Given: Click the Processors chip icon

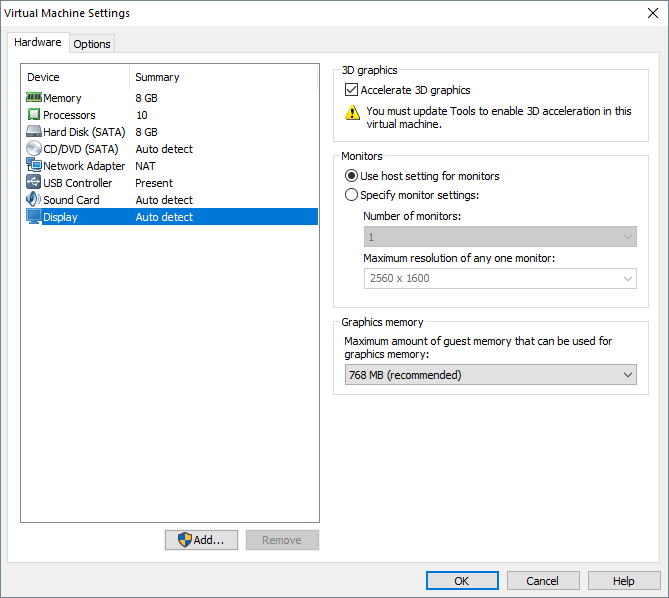Looking at the screenshot, I should coord(33,115).
